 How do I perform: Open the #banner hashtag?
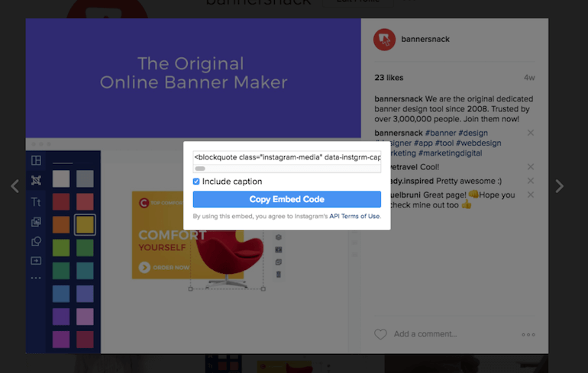pos(441,133)
